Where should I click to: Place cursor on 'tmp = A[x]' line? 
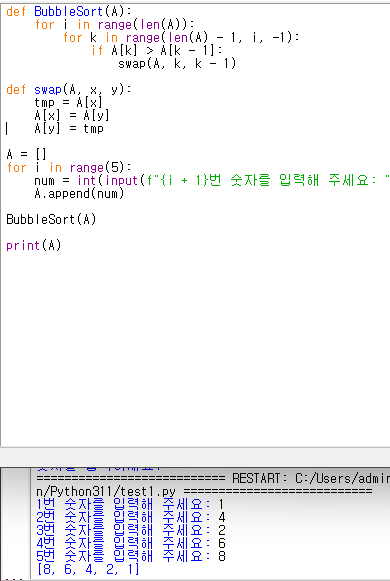[x=69, y=103]
